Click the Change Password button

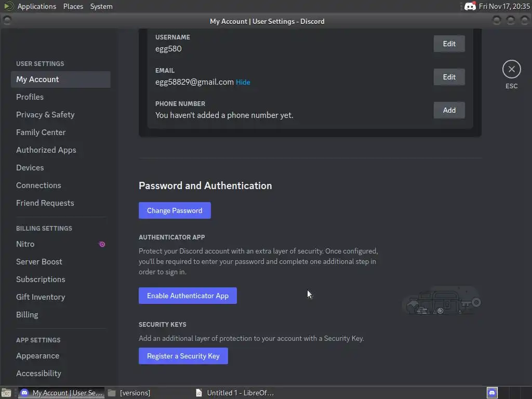pyautogui.click(x=175, y=210)
